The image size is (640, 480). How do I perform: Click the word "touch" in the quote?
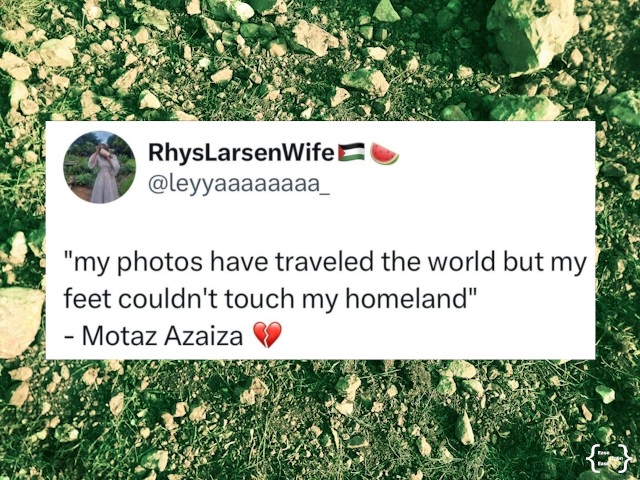(x=259, y=298)
